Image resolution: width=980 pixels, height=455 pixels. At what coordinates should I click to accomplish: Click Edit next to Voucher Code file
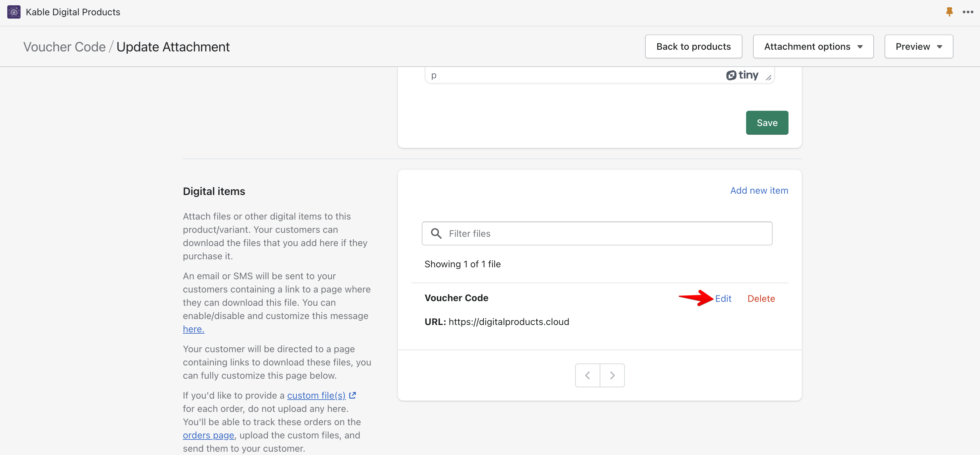(x=723, y=298)
